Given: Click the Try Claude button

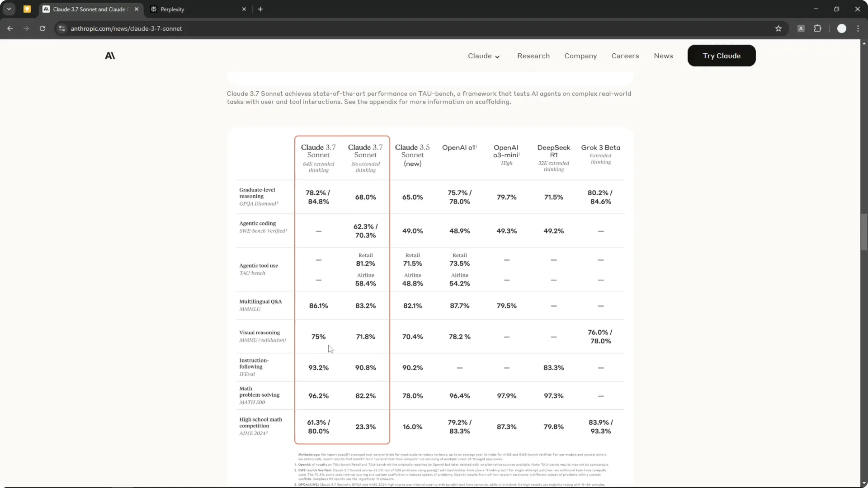Looking at the screenshot, I should tap(722, 56).
